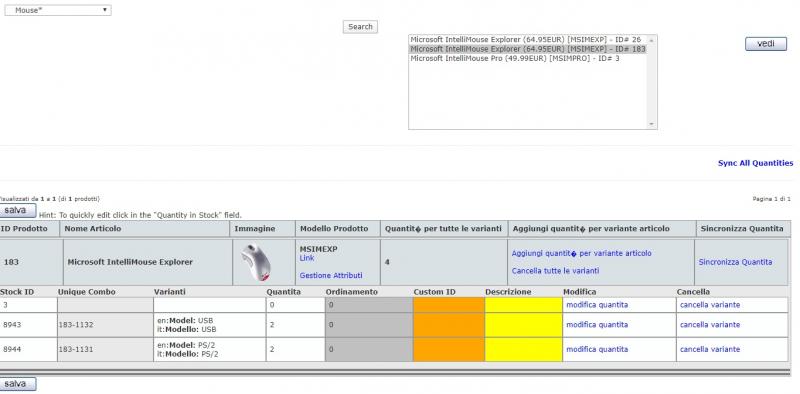
Task: Click the gray Ordinamento field for stock 8943
Action: click(369, 325)
